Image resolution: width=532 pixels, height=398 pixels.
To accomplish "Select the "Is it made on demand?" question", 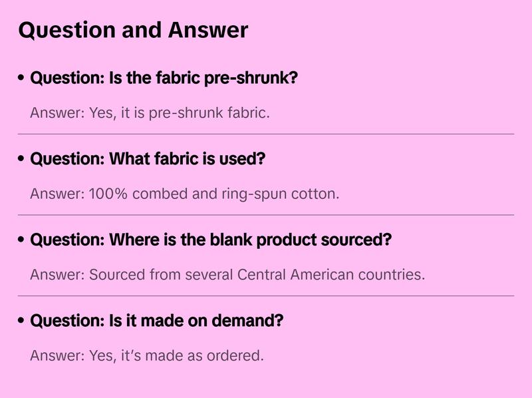I will point(157,321).
